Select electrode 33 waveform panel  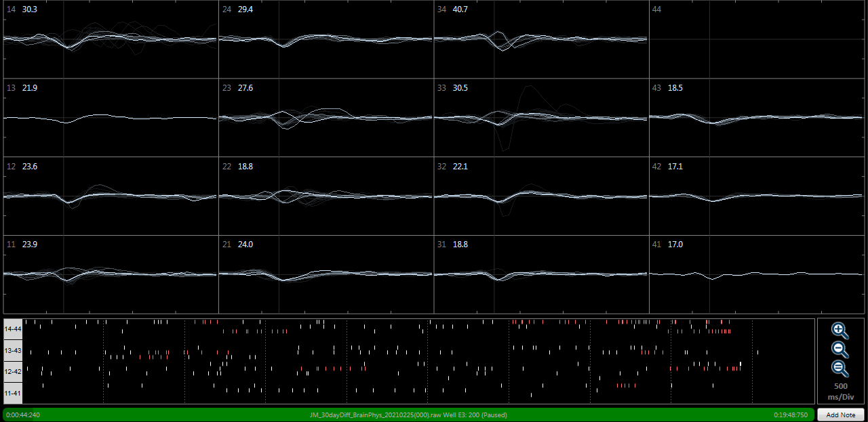click(x=541, y=118)
